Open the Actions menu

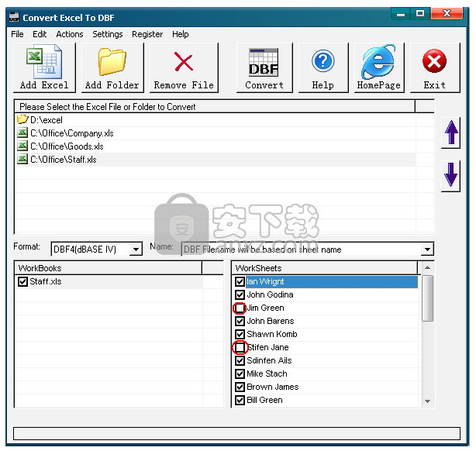click(x=70, y=34)
